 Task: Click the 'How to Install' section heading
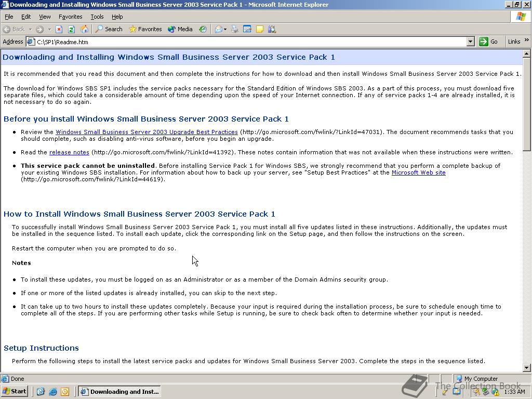(x=139, y=214)
